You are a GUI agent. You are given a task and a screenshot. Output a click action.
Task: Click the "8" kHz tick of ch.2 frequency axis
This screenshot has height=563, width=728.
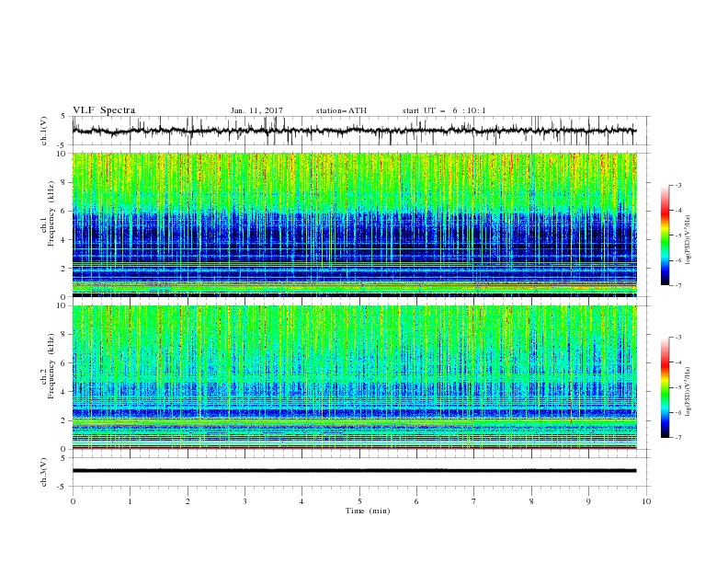point(64,335)
